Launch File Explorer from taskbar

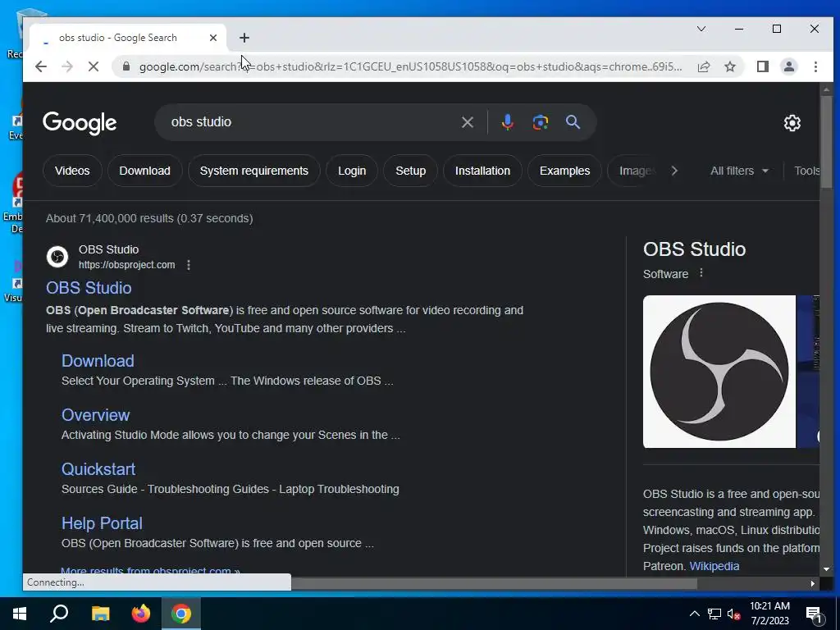100,614
